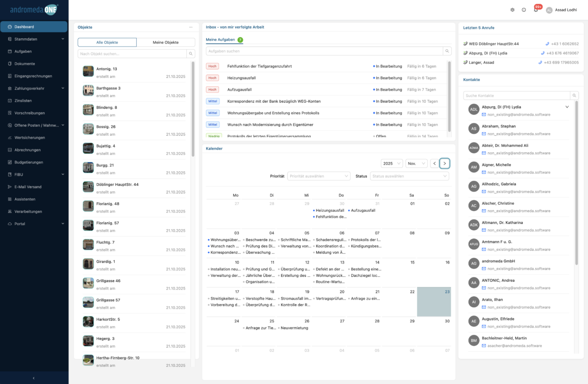Open the 2025 year dropdown
Image resolution: width=588 pixels, height=384 pixels.
(x=392, y=163)
